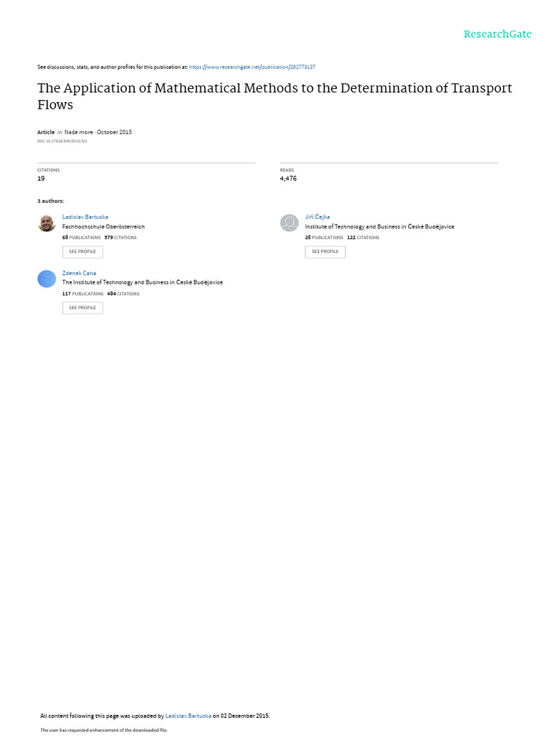
Task: Click Zdenek Caha's blue circle avatar
Action: [x=47, y=279]
